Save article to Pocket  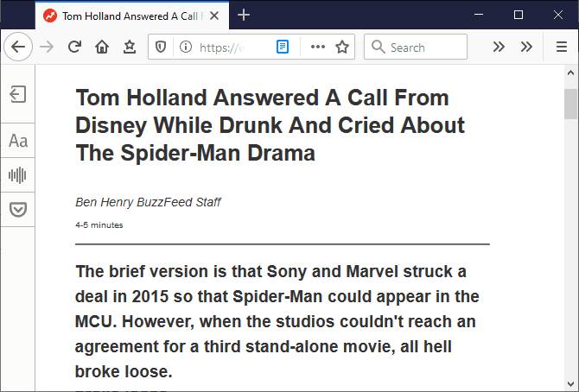(17, 209)
